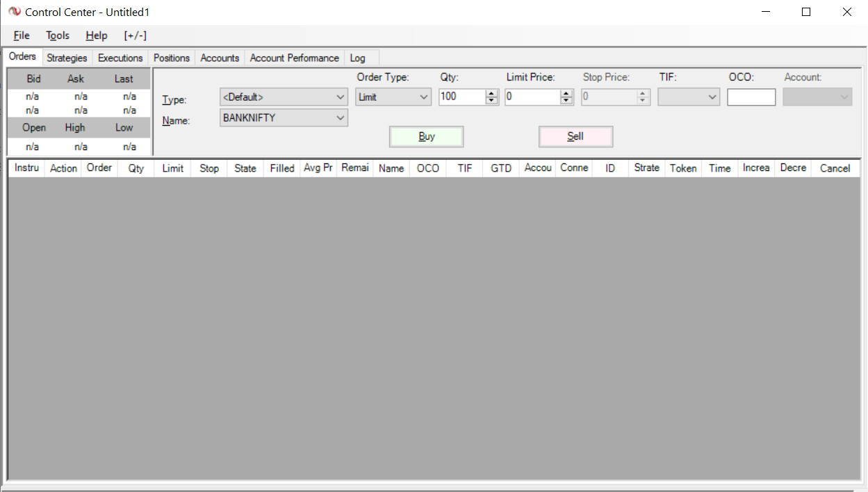This screenshot has height=492, width=868.
Task: Click the Qty input field
Action: point(462,97)
